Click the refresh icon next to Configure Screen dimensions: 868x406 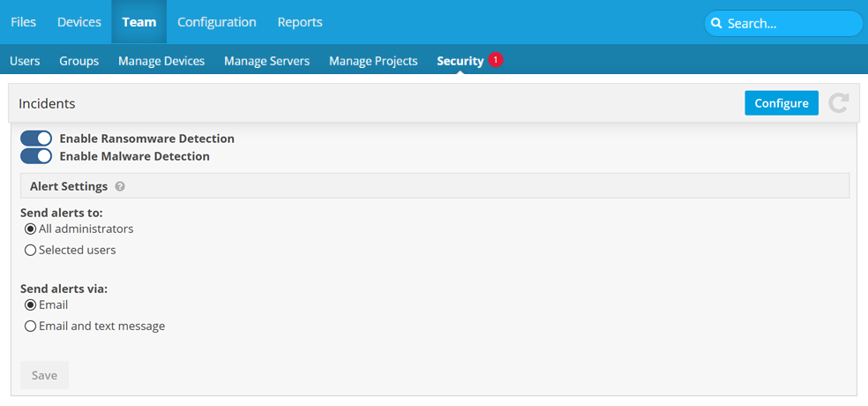[x=838, y=103]
